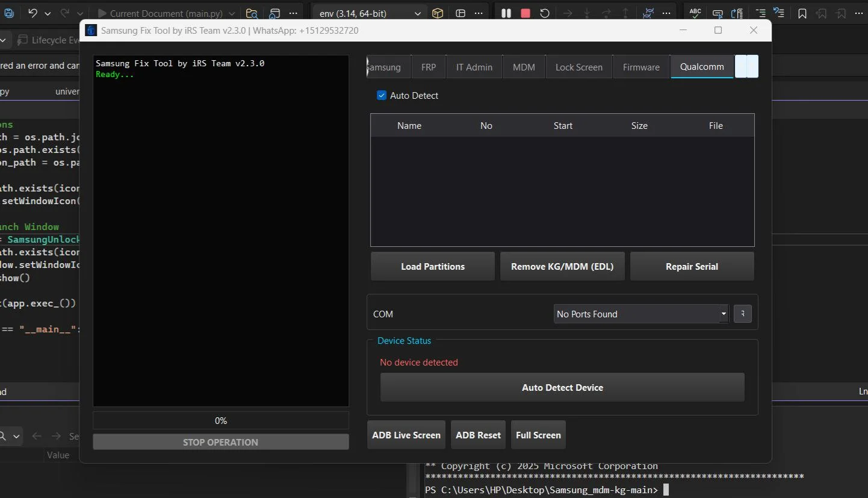Image resolution: width=868 pixels, height=498 pixels.
Task: Click the refresh ports icon next to COM
Action: [x=742, y=314]
